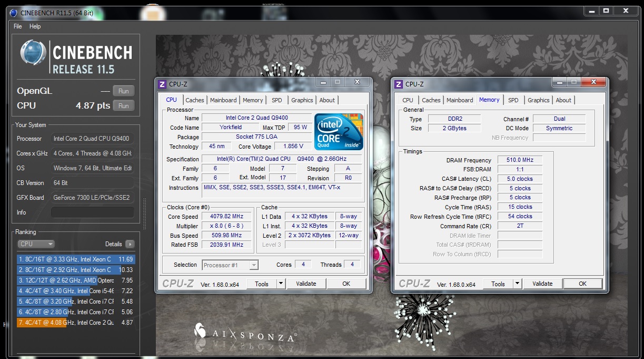Select ranking row 4C/4T @ 3.40 GHz
Screen dimensions: 644x359
pyautogui.click(x=76, y=291)
